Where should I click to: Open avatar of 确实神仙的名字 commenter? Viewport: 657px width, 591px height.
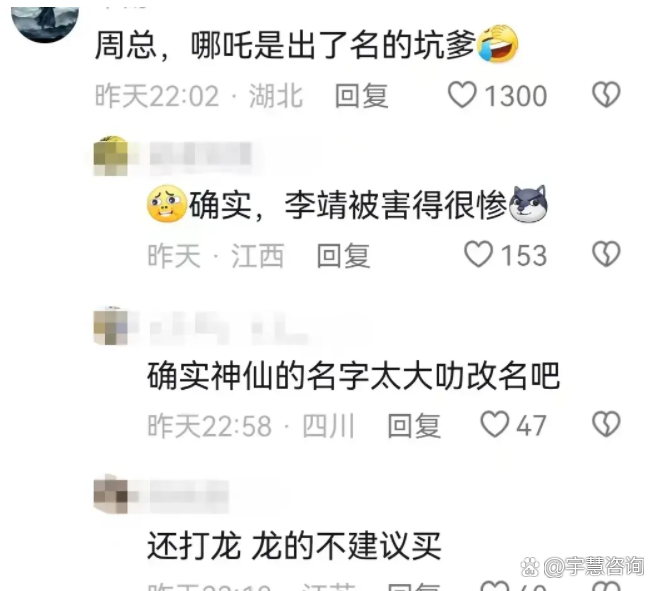(x=111, y=326)
